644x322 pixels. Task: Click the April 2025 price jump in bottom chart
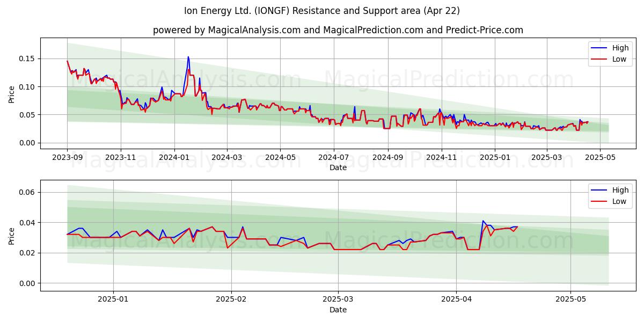point(483,221)
